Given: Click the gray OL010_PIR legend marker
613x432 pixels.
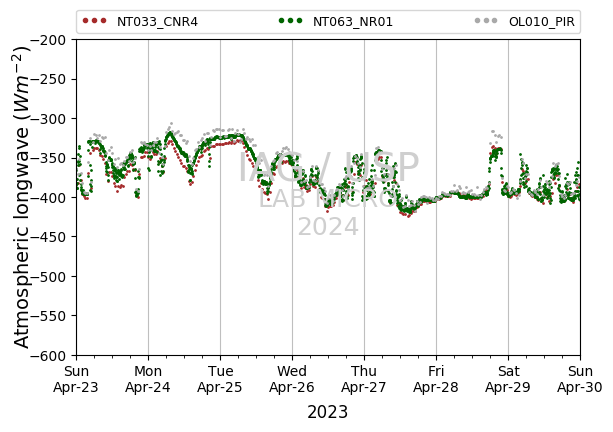Looking at the screenshot, I should tap(486, 21).
